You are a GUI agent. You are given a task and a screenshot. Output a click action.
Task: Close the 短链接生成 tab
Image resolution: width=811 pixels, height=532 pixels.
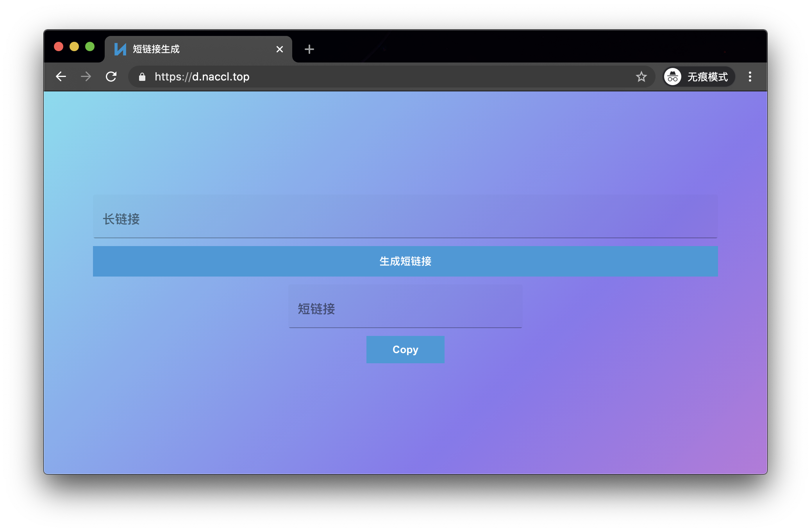point(280,49)
